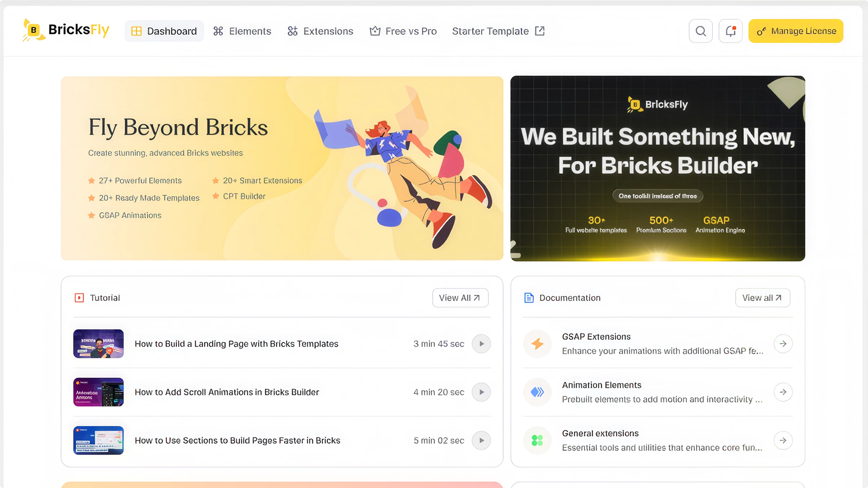This screenshot has width=868, height=488.
Task: Click the Tutorial heading play icon
Action: pyautogui.click(x=79, y=298)
